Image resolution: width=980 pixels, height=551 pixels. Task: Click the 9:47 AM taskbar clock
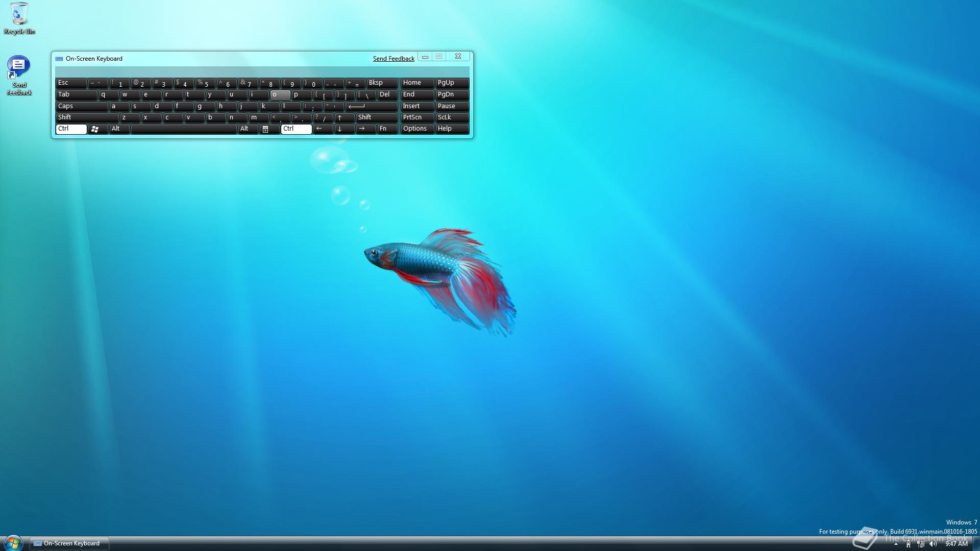pyautogui.click(x=956, y=544)
